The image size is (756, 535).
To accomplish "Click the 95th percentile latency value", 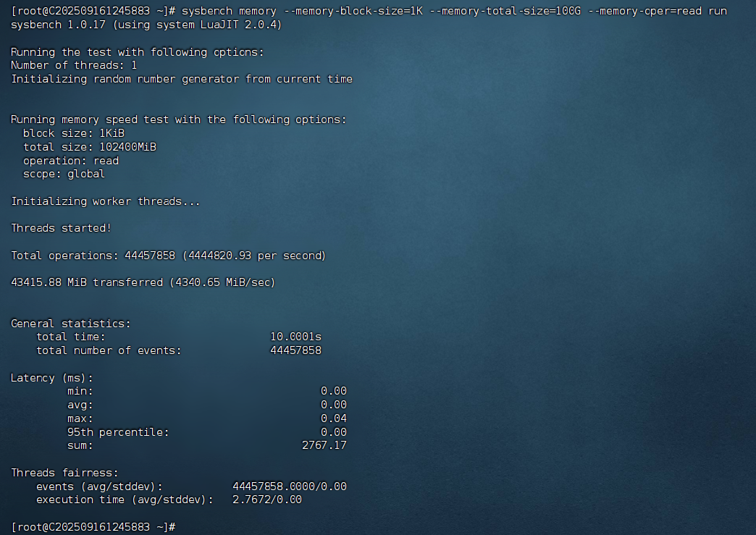I will pos(335,431).
